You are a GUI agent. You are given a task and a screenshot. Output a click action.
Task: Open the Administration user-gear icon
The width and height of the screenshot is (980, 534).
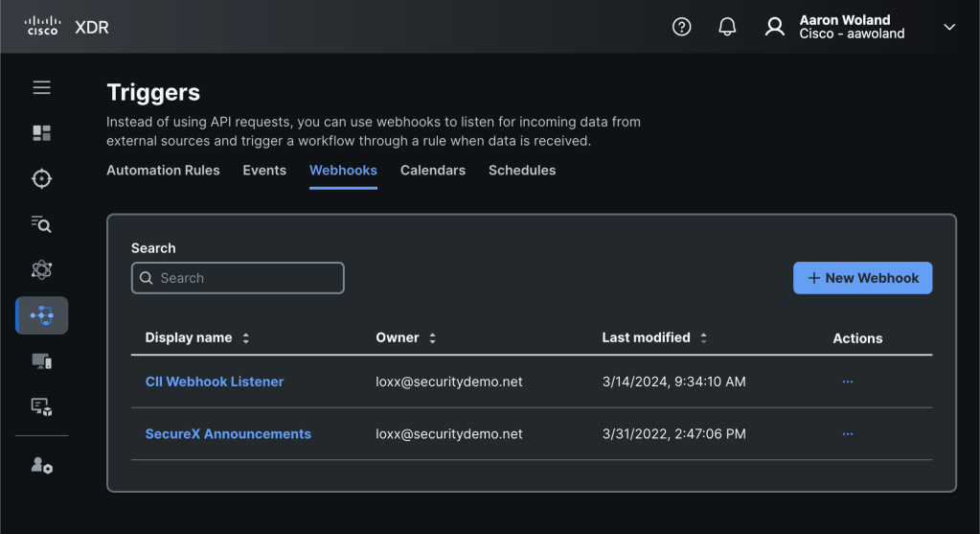coord(41,466)
